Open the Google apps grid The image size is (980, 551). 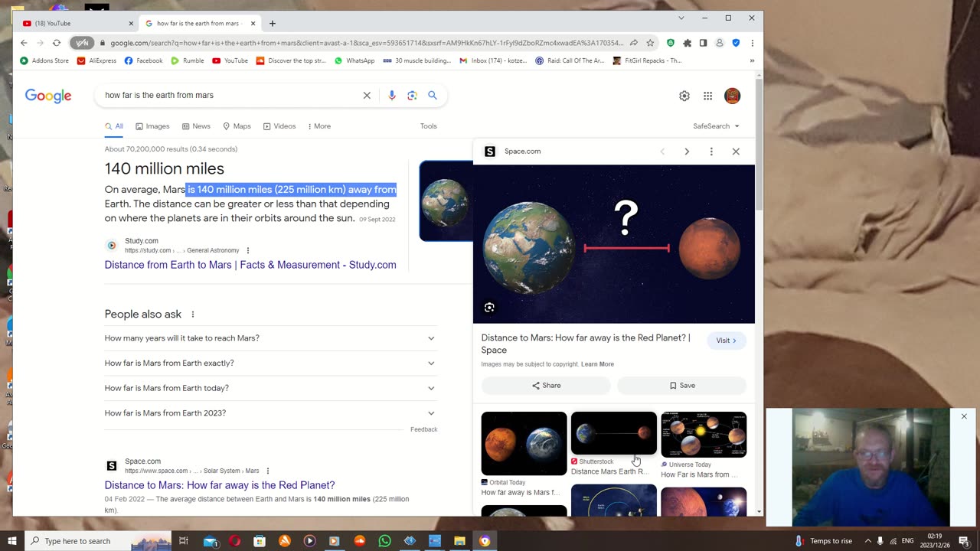coord(708,96)
